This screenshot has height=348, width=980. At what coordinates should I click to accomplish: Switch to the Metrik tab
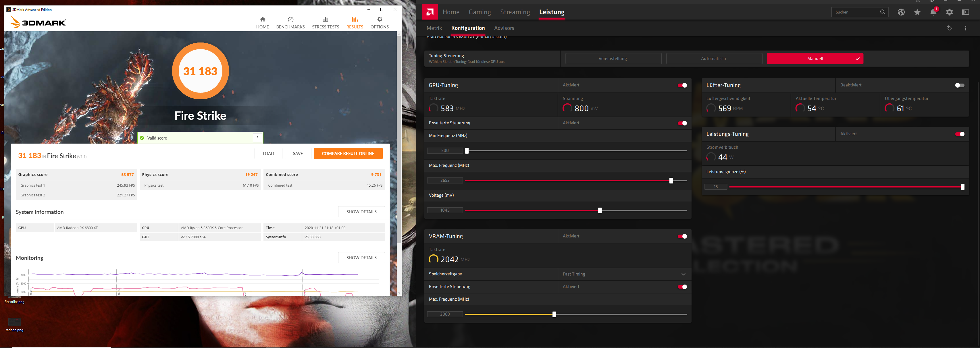tap(434, 28)
